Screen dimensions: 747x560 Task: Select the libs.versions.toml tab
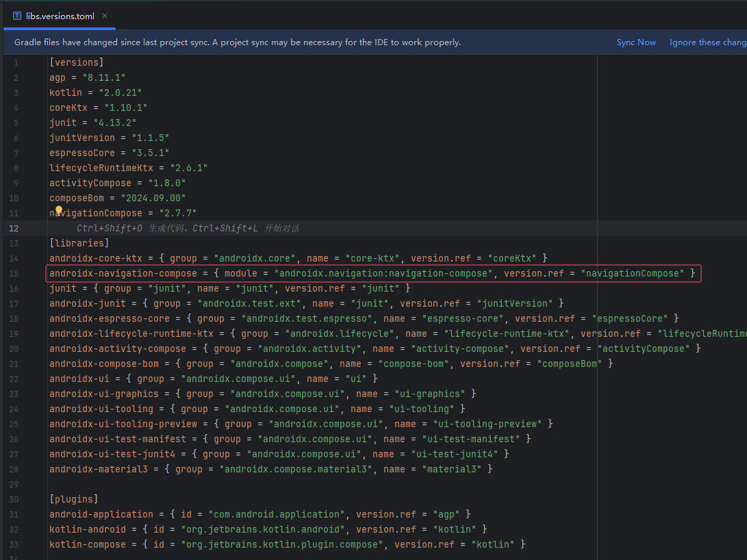click(60, 16)
